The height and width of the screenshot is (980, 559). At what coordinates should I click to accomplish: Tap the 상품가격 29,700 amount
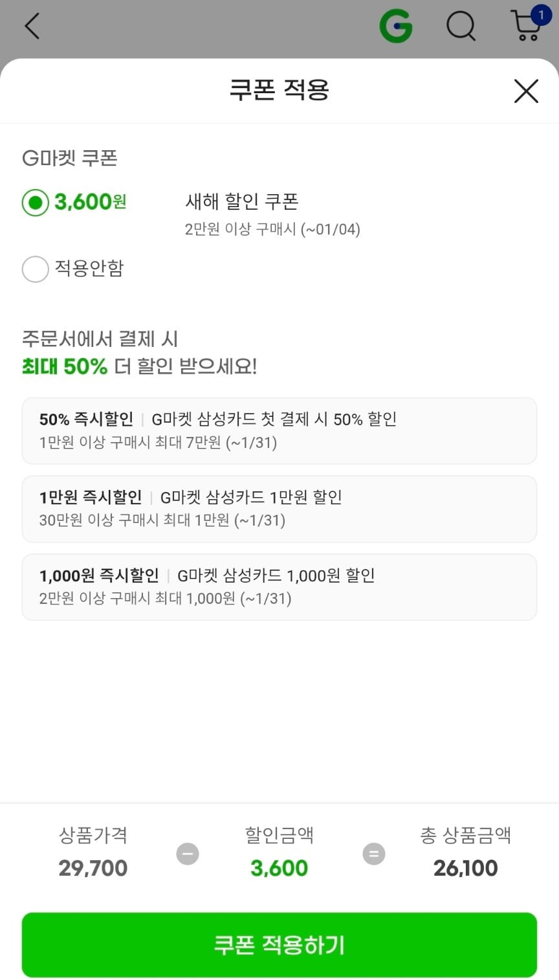point(93,868)
